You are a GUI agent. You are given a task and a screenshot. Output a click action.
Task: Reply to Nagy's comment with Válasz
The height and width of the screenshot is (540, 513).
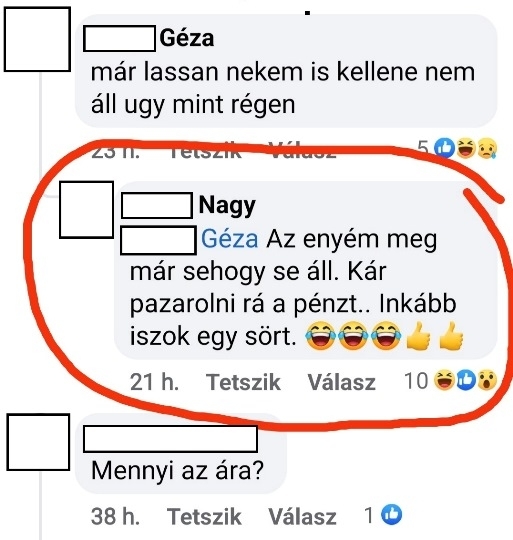coord(341,382)
